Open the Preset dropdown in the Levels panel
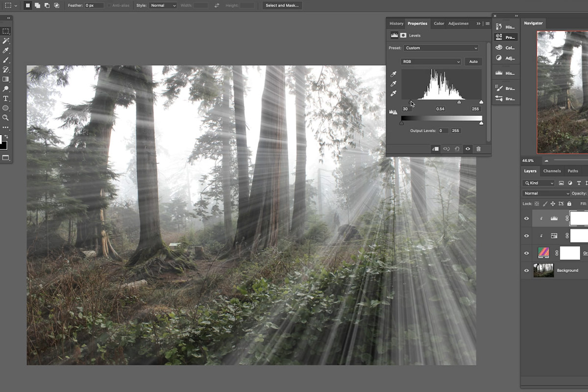The image size is (588, 392). coord(441,48)
